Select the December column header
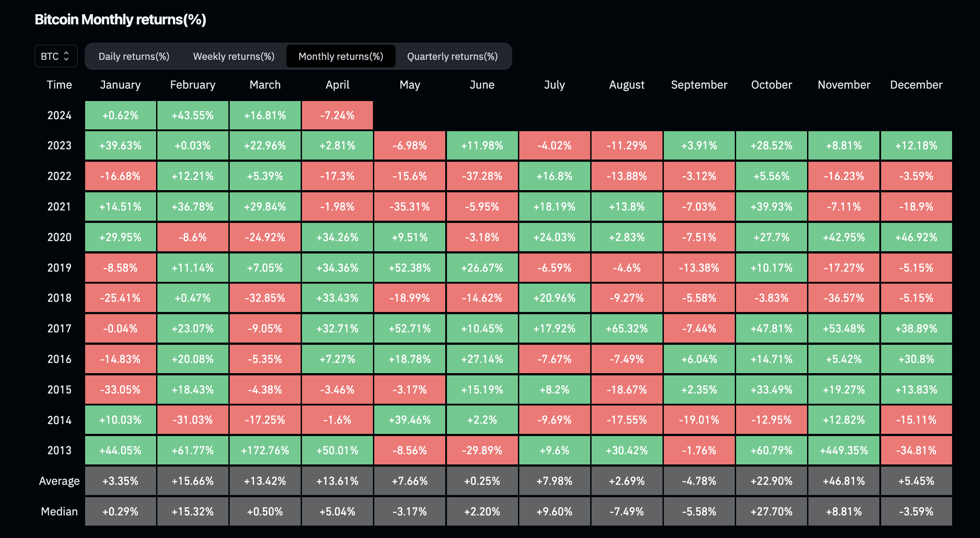The width and height of the screenshot is (980, 538). pyautogui.click(x=916, y=85)
